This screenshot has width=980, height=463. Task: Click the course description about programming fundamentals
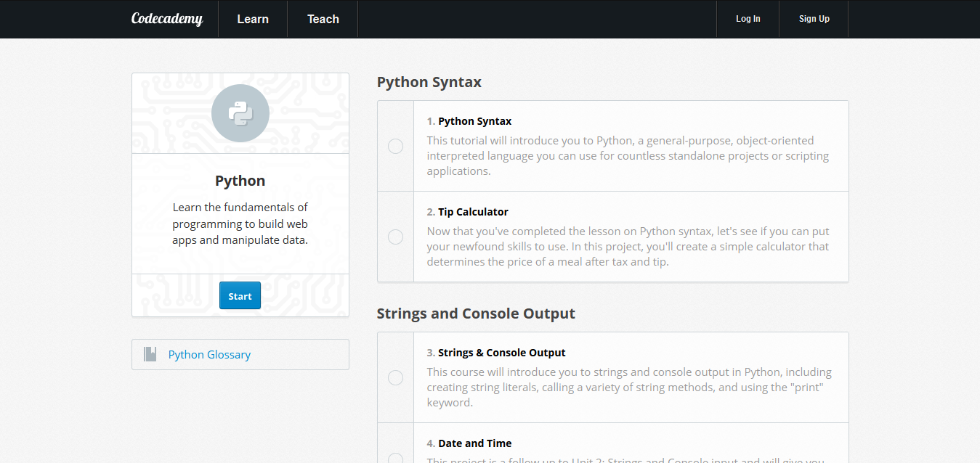[x=240, y=224]
